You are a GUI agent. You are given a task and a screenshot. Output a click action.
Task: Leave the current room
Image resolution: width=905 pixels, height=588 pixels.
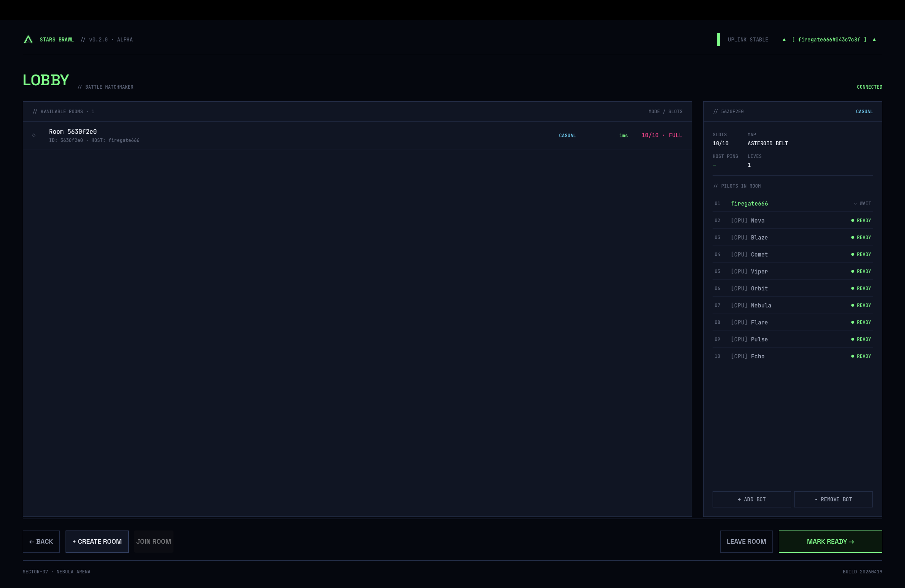click(x=746, y=541)
